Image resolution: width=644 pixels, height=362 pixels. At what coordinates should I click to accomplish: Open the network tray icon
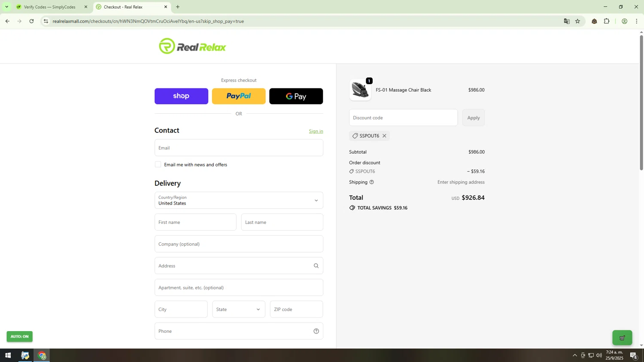pos(591,356)
